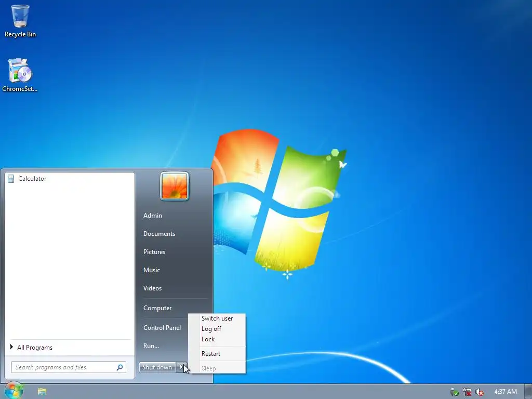
Task: Open Documents from the Start menu
Action: point(159,233)
